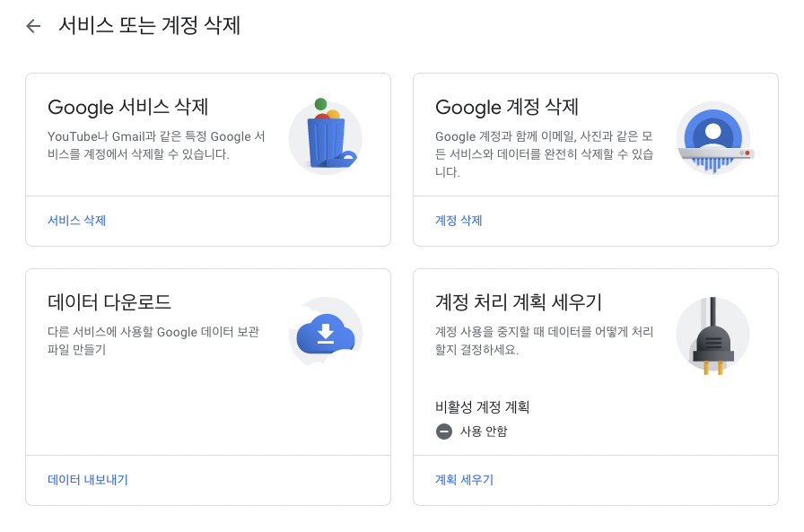Click the YouTube나 Gmail description text
Image resolution: width=804 pixels, height=532 pixels.
click(156, 145)
